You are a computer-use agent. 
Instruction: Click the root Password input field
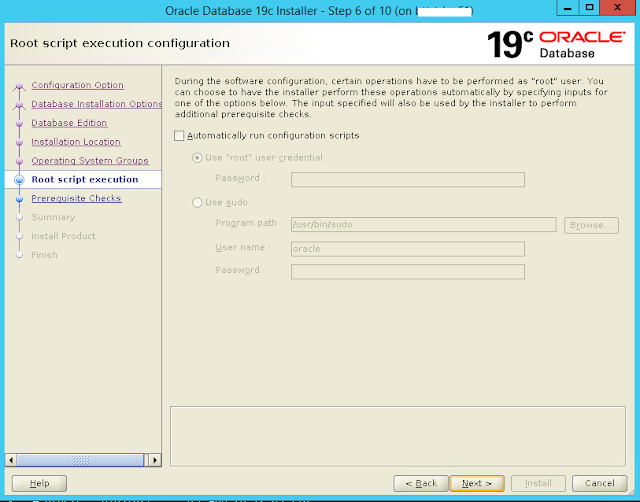[408, 180]
